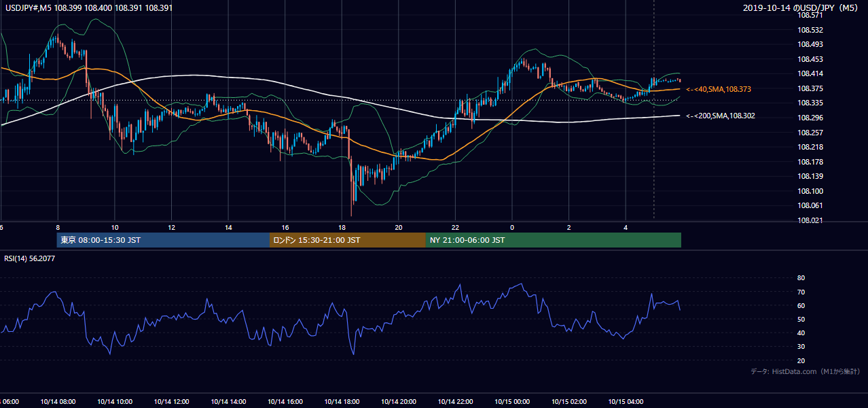Screen dimensions: 868x408
Task: Click the 10/15 04:00 date axis label
Action: [626, 402]
